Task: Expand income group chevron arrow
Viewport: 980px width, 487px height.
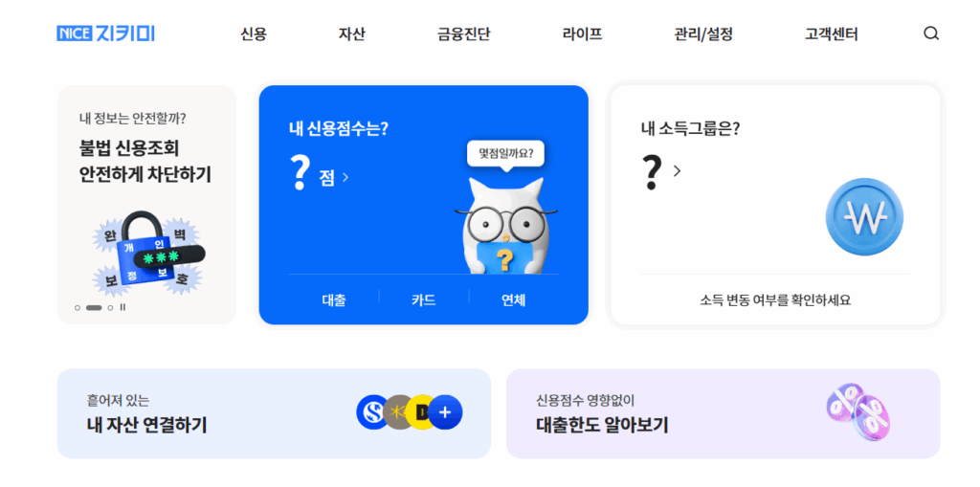Action: [x=677, y=170]
